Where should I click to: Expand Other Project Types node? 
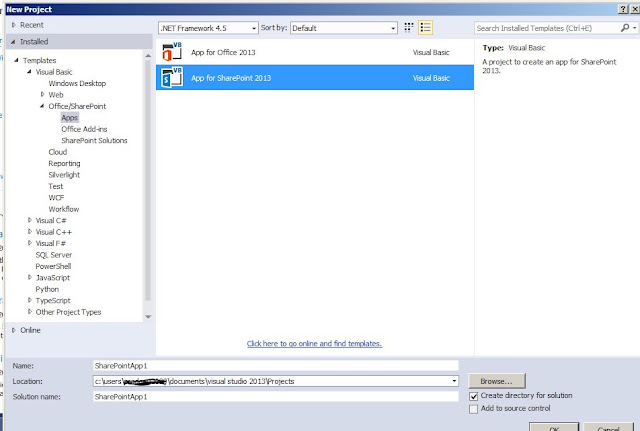29,311
